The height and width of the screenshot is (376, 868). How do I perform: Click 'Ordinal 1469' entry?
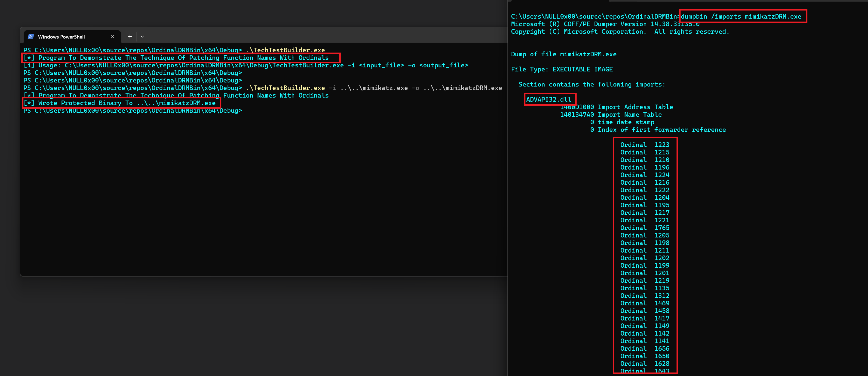(x=645, y=303)
